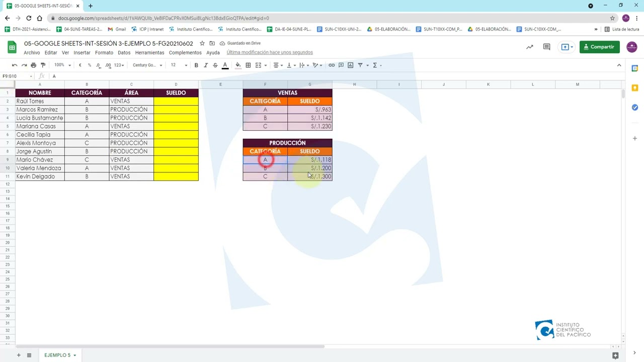Insert a comment from toolbar
This screenshot has width=644, height=362.
click(x=341, y=65)
